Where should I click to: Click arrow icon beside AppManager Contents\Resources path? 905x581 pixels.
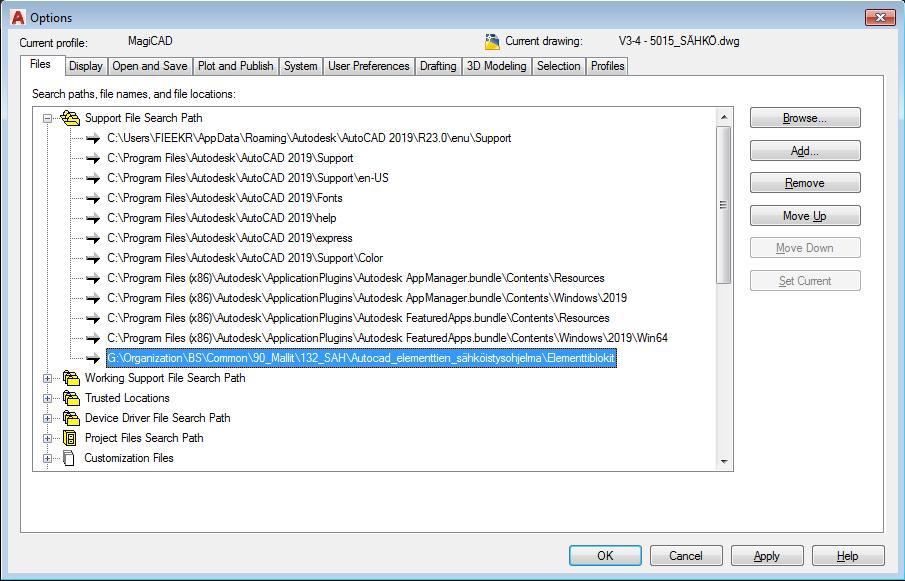[93, 278]
